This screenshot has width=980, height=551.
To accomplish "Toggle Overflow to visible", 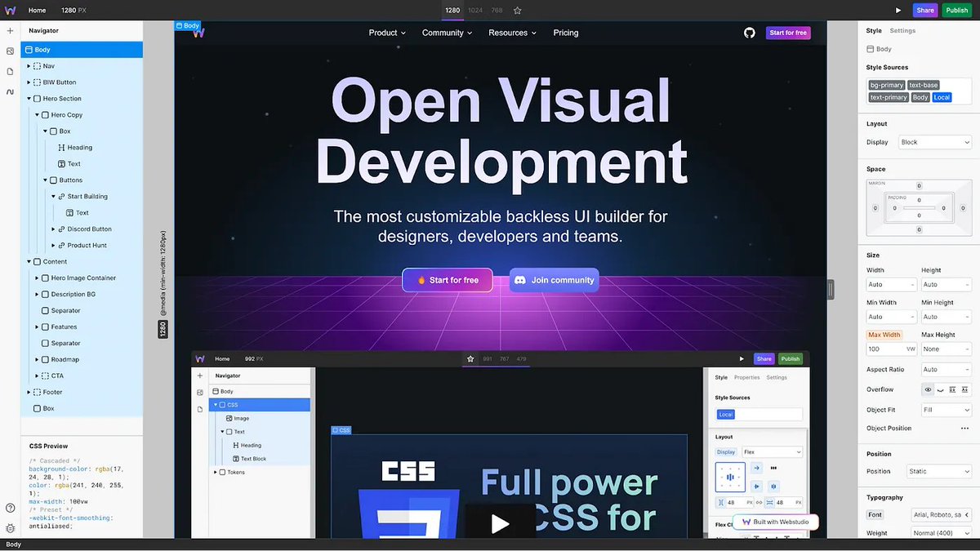I will coord(929,389).
